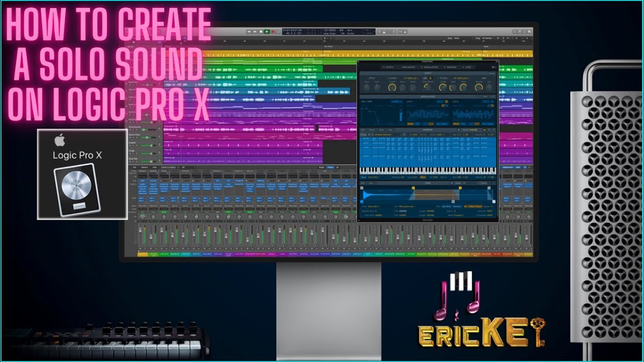The image size is (644, 362).
Task: Open the Mixer View menu
Action: pos(154,167)
